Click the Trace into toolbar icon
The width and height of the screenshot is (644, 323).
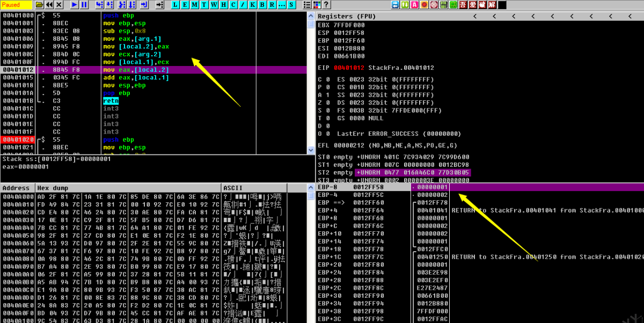[122, 5]
